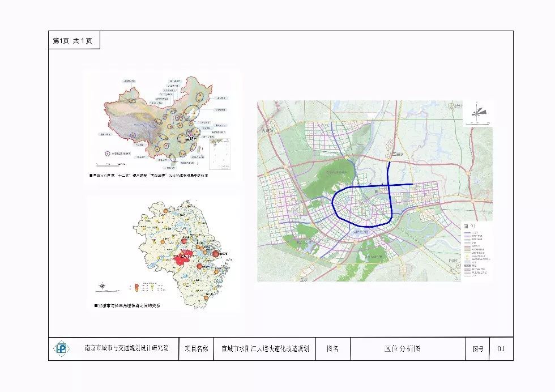Click the dashed circle legend symbol under China map
Screen dimensions: 555x392
coord(107,154)
